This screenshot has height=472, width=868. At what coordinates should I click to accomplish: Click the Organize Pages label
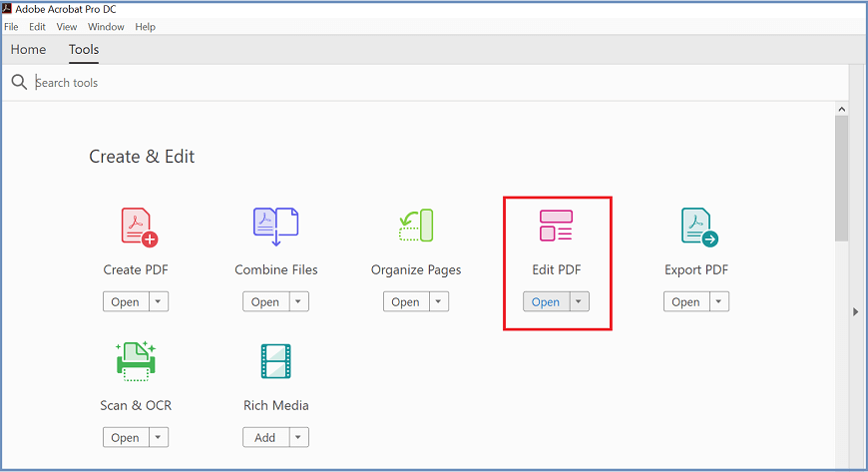[x=416, y=269]
